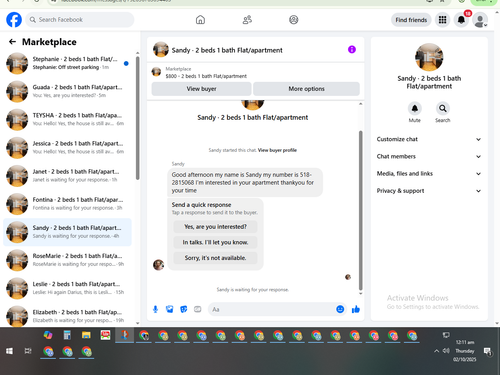Click the choose sticker icon
Viewport: 500px width, 375px height.
coord(184,309)
